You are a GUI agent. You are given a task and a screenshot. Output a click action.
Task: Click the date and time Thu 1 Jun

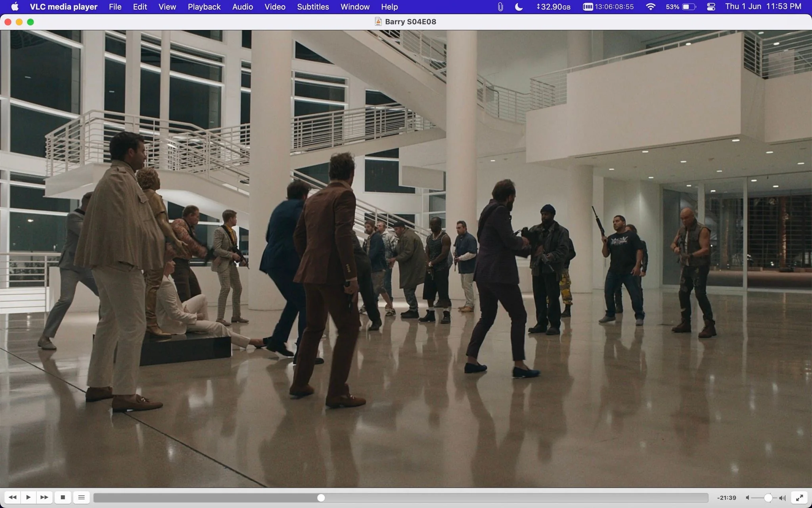763,7
